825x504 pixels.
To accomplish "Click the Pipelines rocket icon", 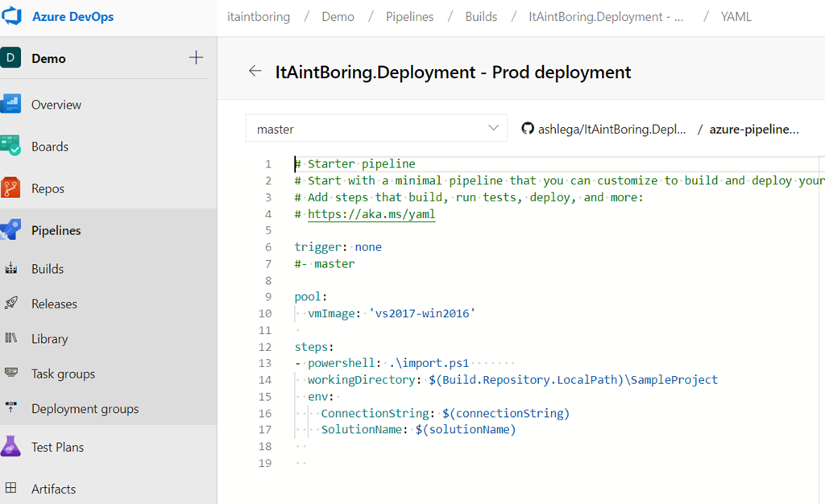I will pyautogui.click(x=10, y=229).
